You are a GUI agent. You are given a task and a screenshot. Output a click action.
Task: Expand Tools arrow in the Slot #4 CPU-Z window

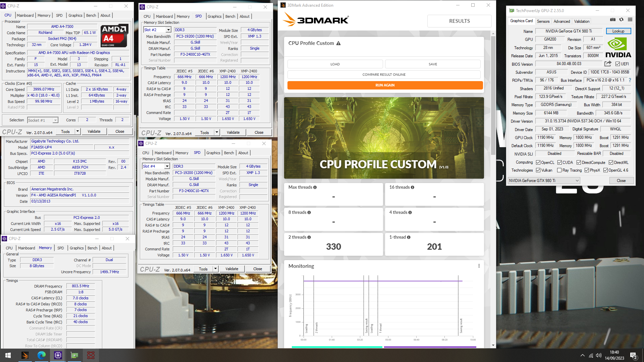[215, 269]
